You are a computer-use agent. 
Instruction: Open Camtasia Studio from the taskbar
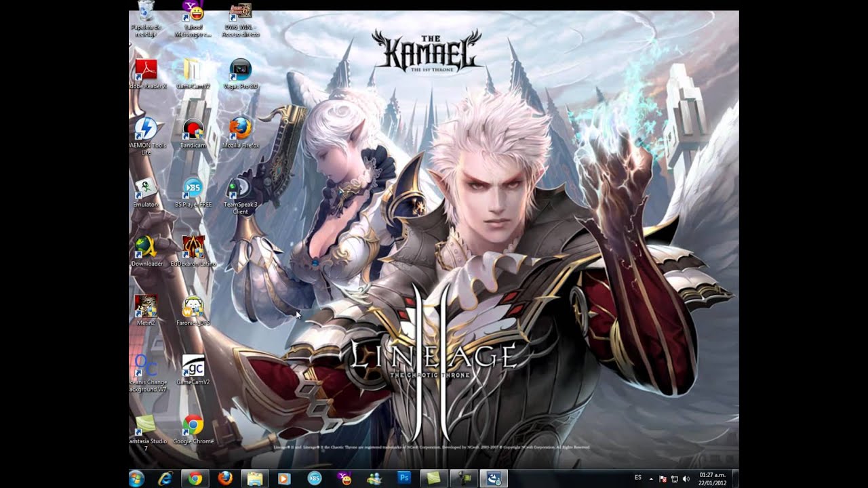point(434,479)
